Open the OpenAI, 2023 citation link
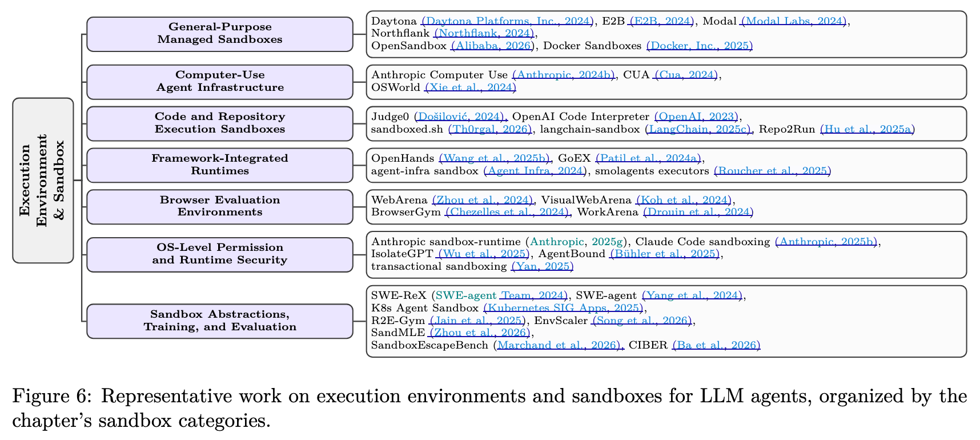980x440 pixels. [x=697, y=117]
